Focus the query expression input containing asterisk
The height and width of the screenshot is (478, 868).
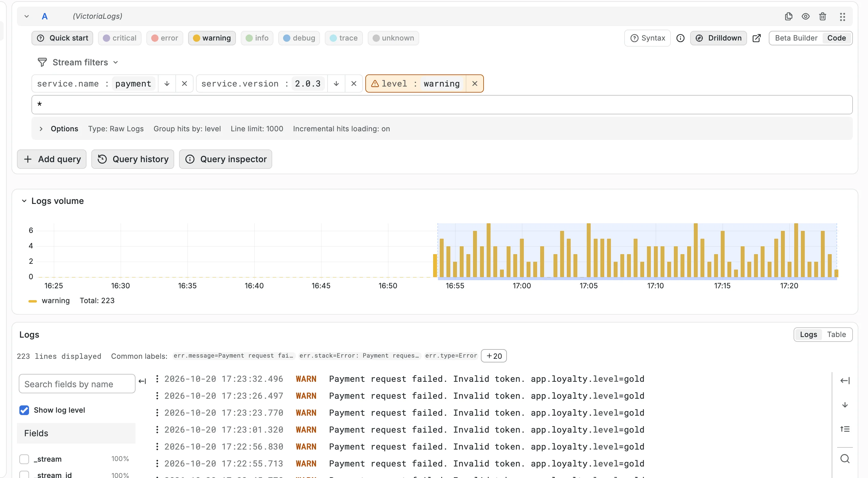point(442,104)
